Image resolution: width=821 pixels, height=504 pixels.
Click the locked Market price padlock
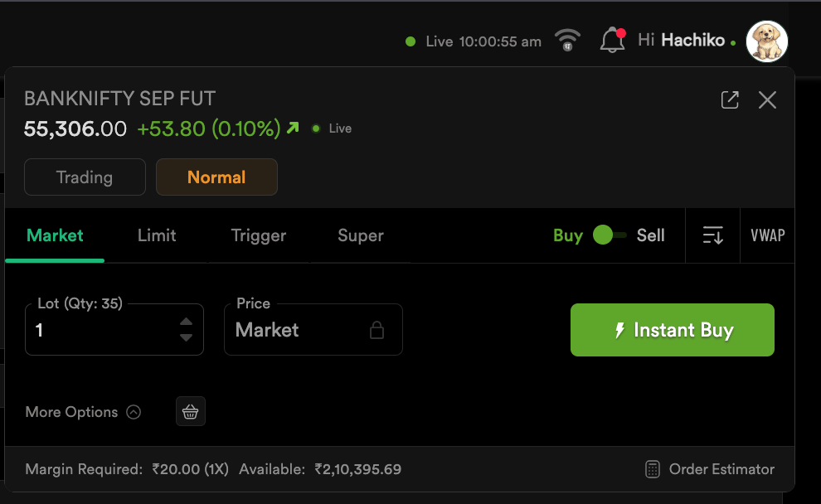click(x=376, y=330)
